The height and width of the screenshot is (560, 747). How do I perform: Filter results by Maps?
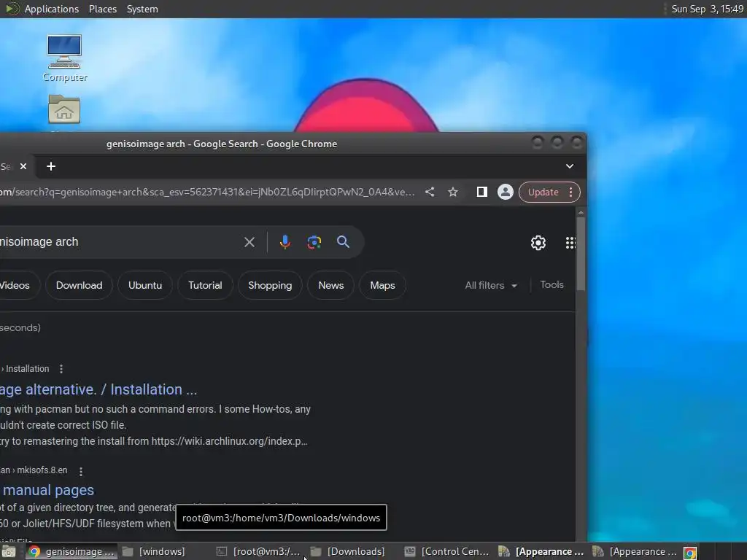[x=382, y=285]
